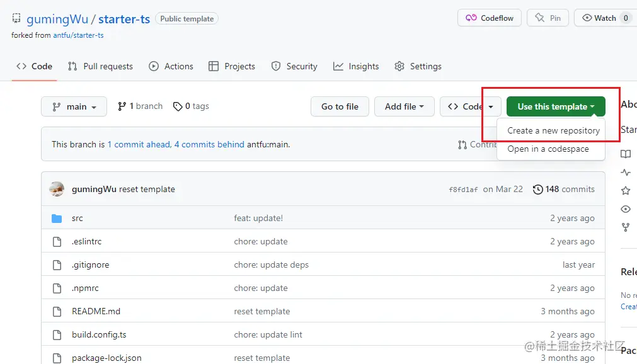Image resolution: width=637 pixels, height=364 pixels.
Task: Click the forks icon in sidebar
Action: [626, 227]
